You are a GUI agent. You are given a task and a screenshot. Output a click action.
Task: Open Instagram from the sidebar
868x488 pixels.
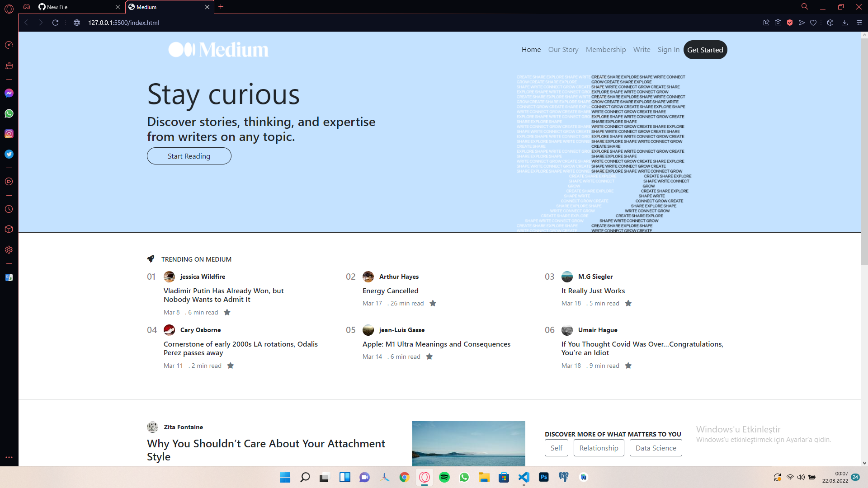tap(9, 134)
